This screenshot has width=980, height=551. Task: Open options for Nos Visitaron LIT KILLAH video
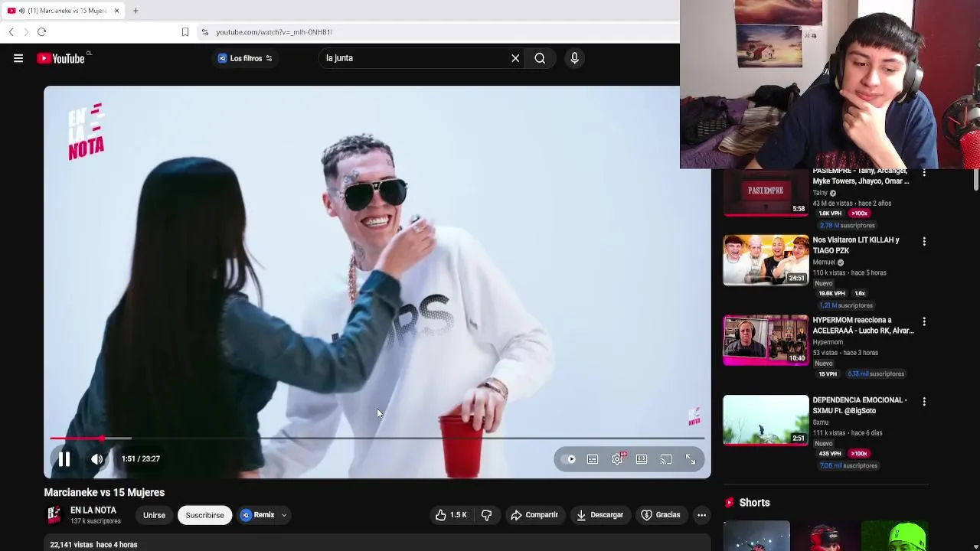pyautogui.click(x=924, y=241)
